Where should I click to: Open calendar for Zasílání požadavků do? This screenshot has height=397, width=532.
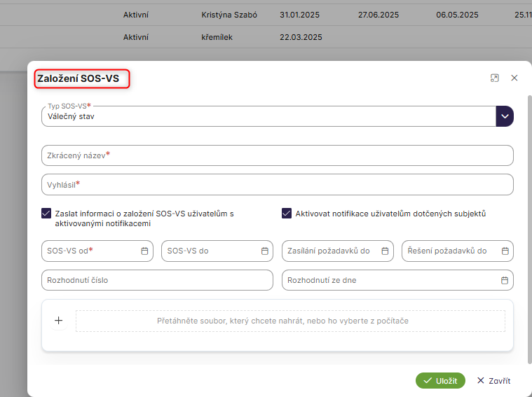[385, 251]
